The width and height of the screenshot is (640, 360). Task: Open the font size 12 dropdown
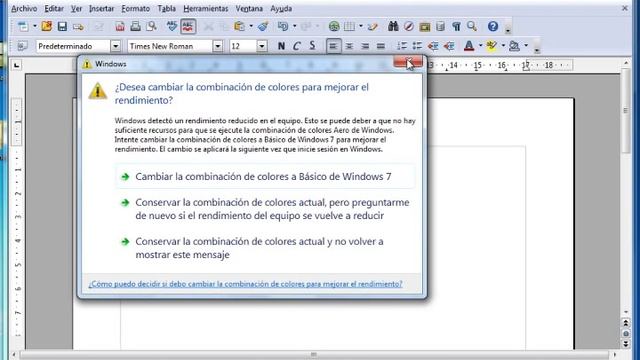click(x=262, y=46)
